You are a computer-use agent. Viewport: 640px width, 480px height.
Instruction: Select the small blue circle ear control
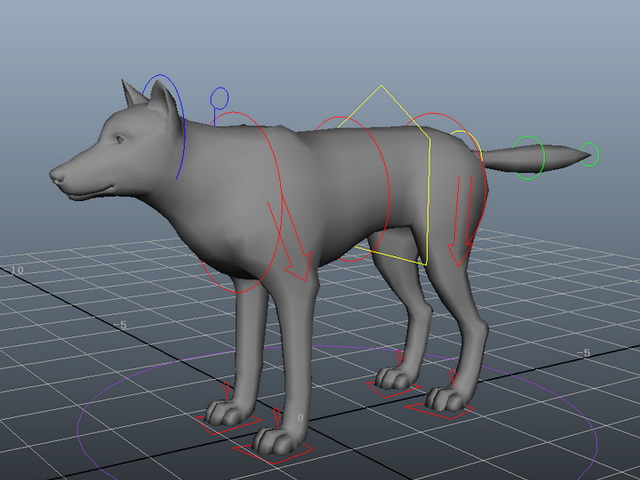tap(220, 98)
